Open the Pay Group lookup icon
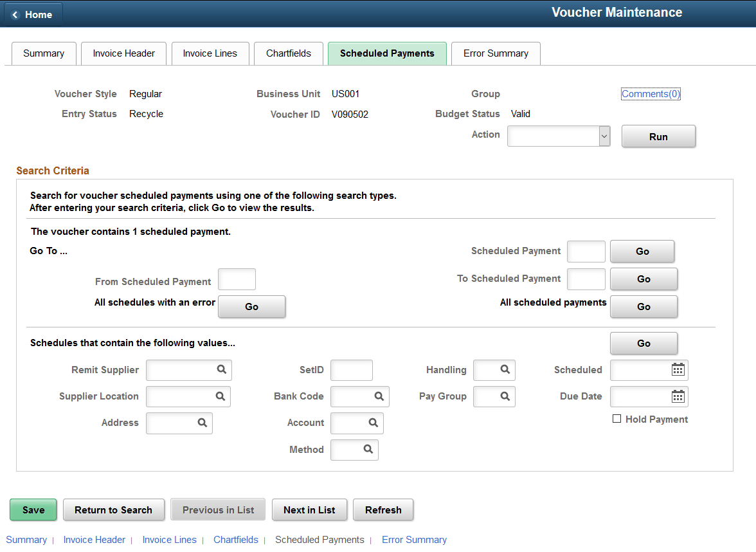 507,396
